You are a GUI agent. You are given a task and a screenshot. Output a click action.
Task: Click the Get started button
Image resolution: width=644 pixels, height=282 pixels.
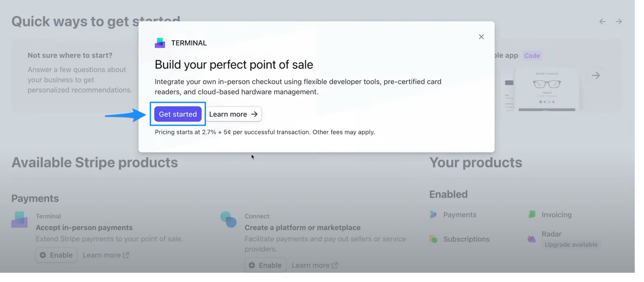(178, 114)
